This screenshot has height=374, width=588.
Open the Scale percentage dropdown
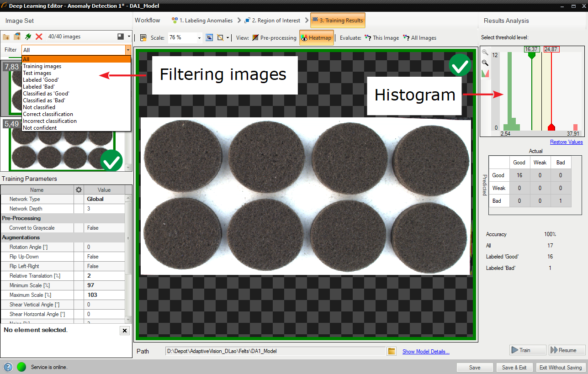pos(199,38)
